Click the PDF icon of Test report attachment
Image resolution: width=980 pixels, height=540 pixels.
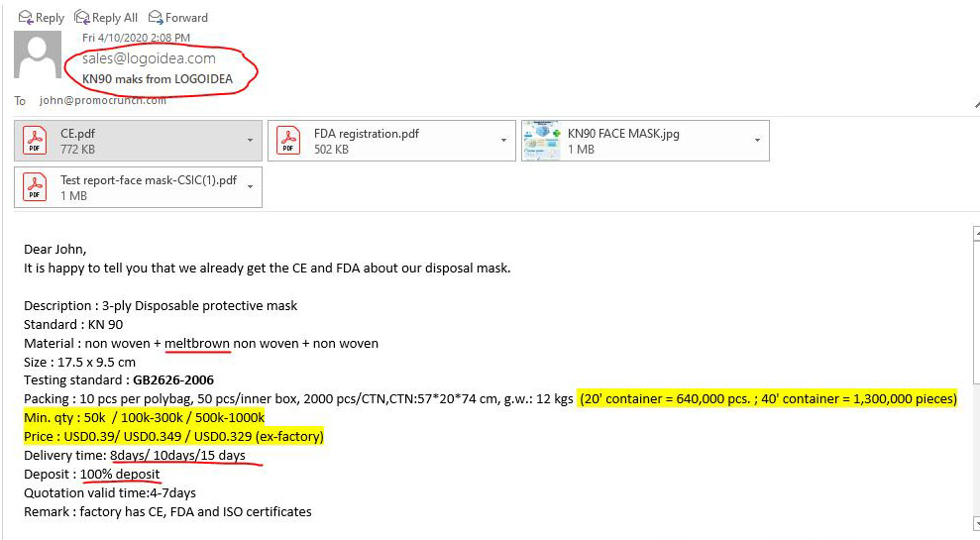coord(35,187)
